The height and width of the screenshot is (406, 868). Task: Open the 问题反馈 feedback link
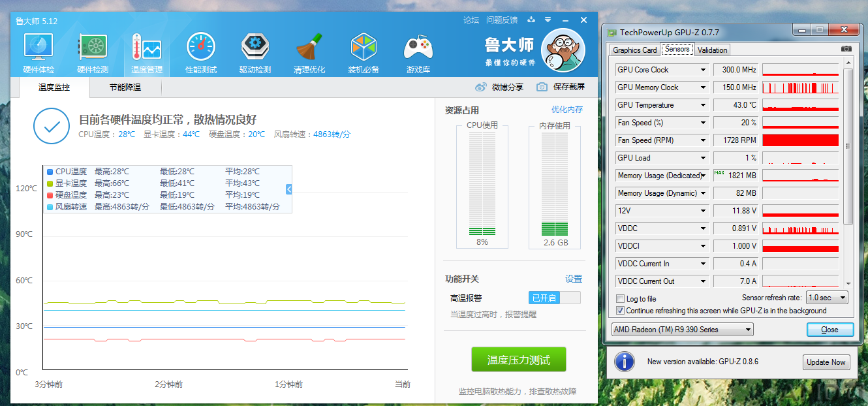coord(502,20)
